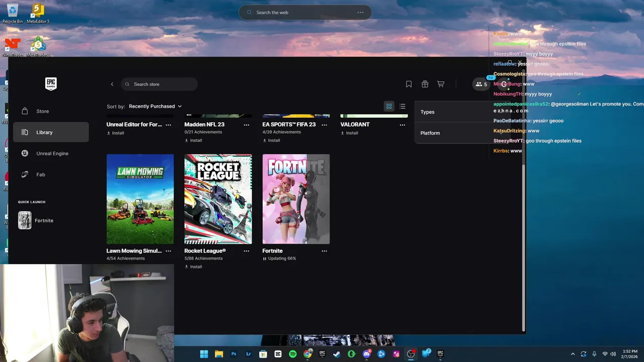
Task: Open Wi-Fi network settings in tray
Action: pos(605,354)
